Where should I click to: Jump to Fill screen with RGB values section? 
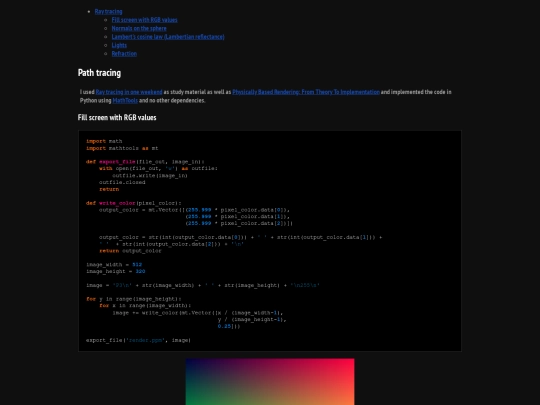click(x=145, y=20)
